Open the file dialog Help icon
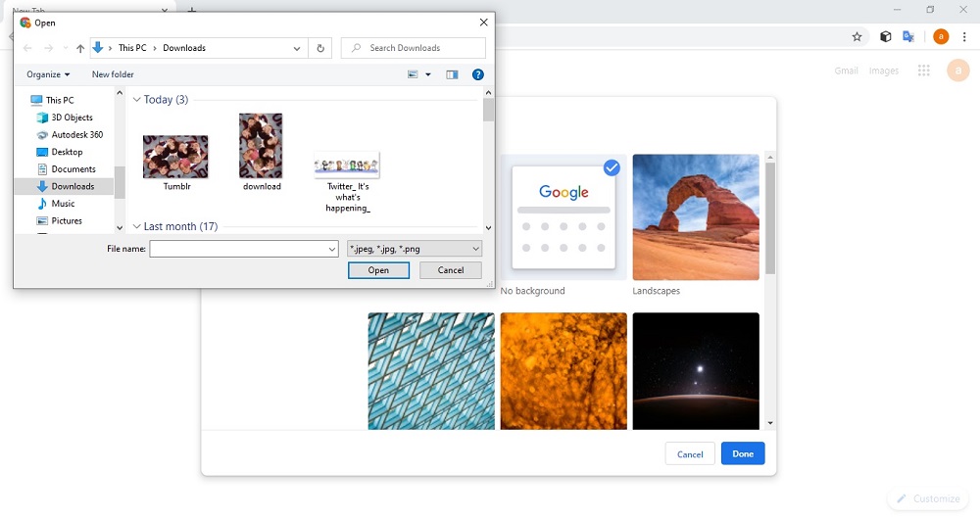The height and width of the screenshot is (520, 980). click(x=477, y=74)
